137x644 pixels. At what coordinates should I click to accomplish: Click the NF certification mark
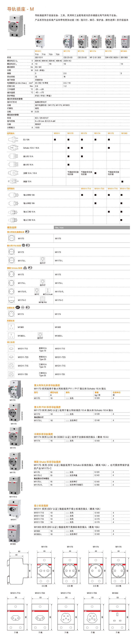[x=18, y=307]
